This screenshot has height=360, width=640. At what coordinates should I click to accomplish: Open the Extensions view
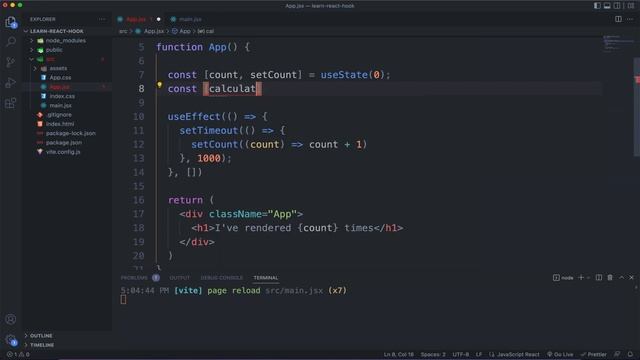coord(11,103)
